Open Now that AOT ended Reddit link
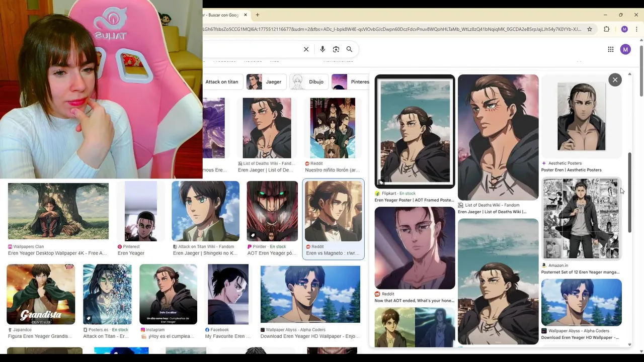The width and height of the screenshot is (644, 362). pos(414,301)
